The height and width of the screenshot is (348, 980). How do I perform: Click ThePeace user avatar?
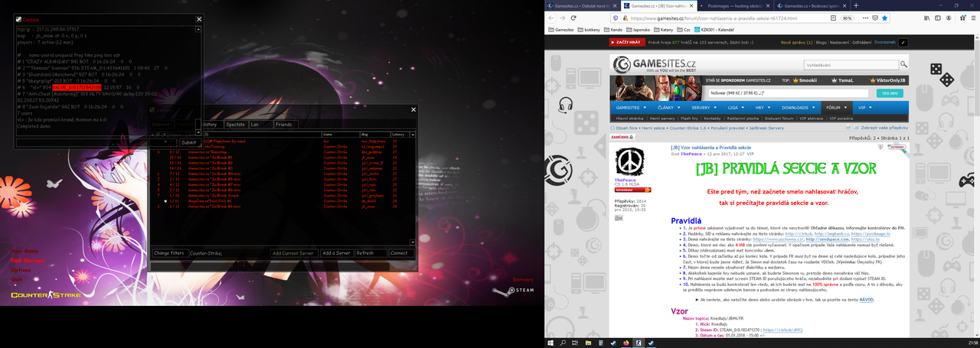tap(632, 162)
